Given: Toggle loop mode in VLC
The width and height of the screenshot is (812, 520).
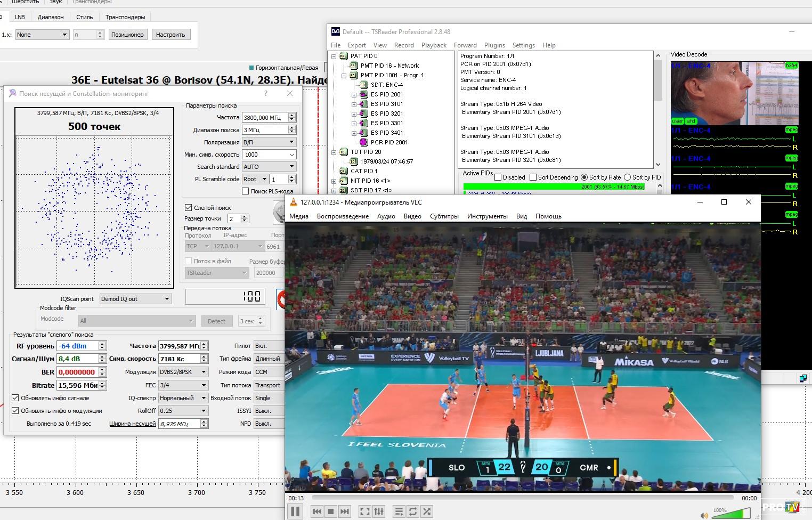Looking at the screenshot, I should 413,511.
